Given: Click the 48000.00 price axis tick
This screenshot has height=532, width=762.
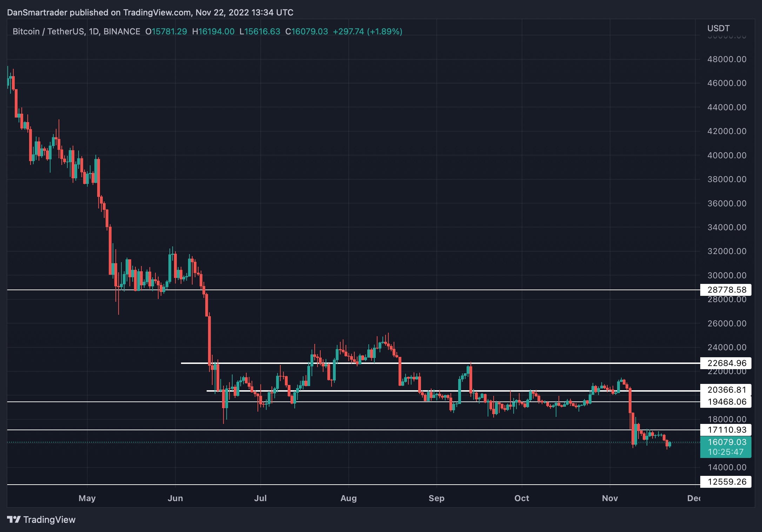Looking at the screenshot, I should click(x=727, y=59).
